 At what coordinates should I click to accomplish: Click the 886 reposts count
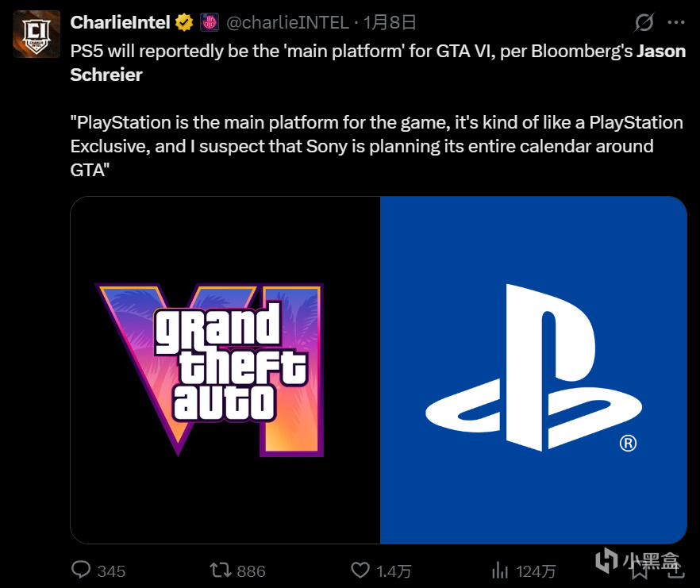point(251,571)
